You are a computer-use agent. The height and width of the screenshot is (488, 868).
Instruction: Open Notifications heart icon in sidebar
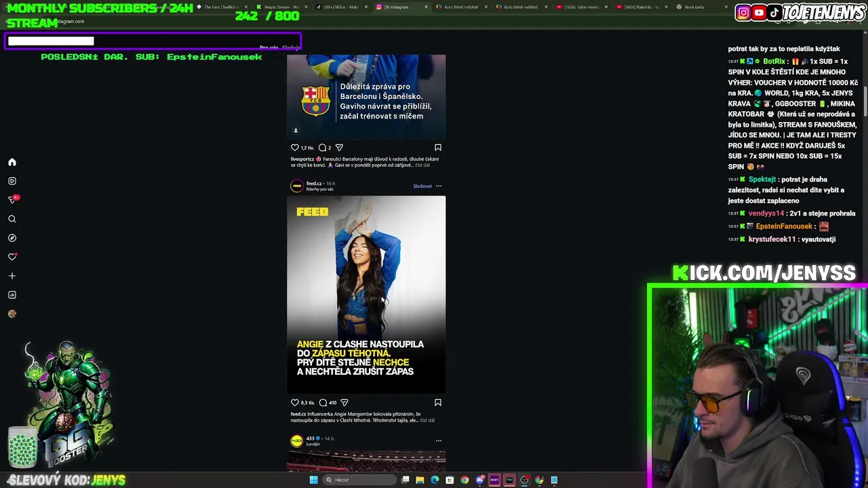pos(12,257)
